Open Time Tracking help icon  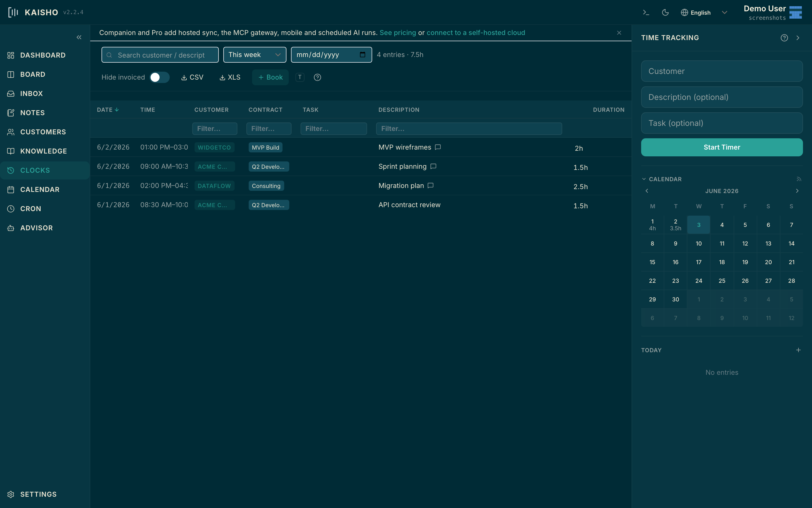coord(784,38)
